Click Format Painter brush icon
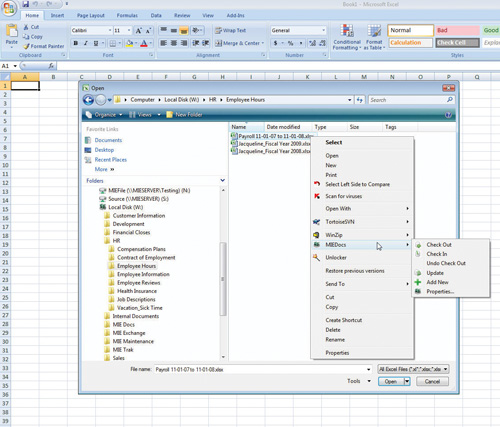 [x=26, y=46]
